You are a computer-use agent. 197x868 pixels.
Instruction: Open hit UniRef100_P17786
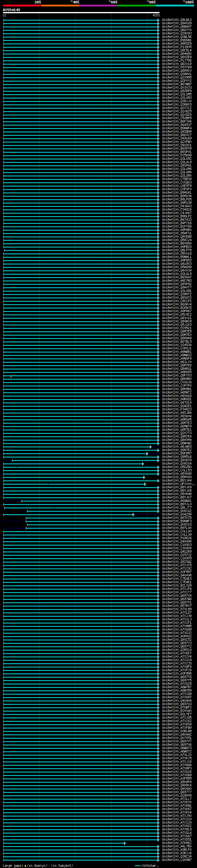pyautogui.click(x=176, y=61)
